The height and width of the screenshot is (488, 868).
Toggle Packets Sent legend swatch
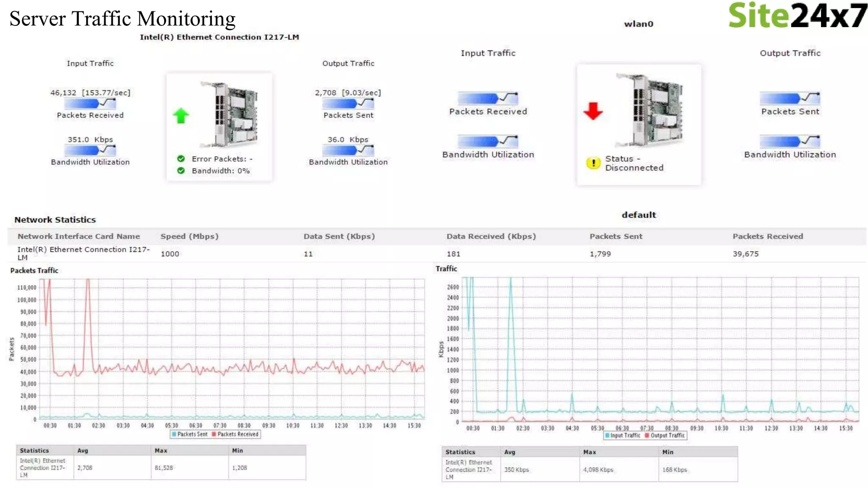[174, 434]
